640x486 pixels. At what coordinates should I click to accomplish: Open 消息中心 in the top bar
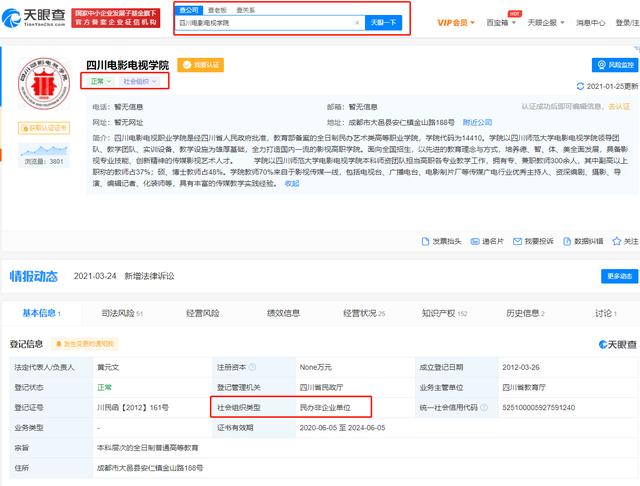(590, 22)
